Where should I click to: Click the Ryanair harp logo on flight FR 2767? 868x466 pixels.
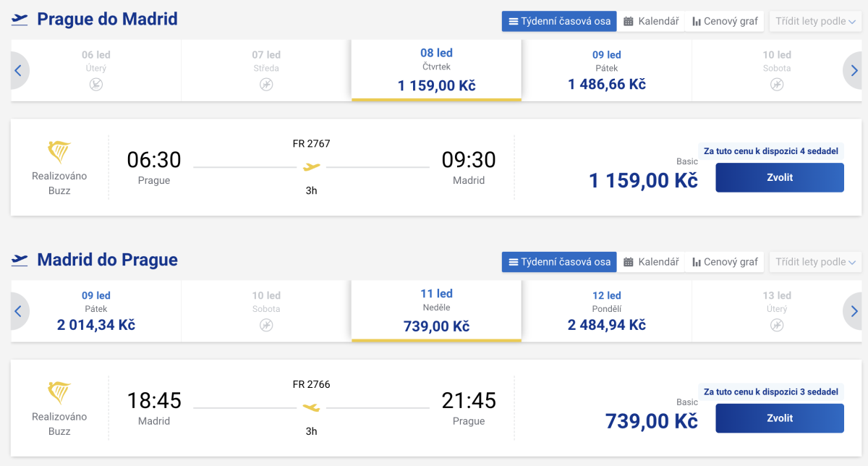click(x=59, y=153)
